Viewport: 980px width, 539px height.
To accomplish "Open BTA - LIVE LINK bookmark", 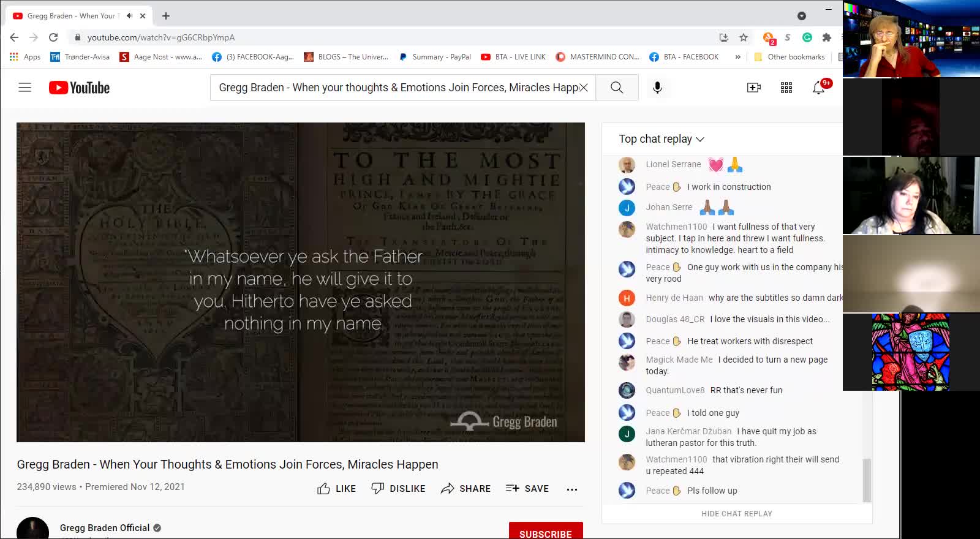I will (513, 57).
